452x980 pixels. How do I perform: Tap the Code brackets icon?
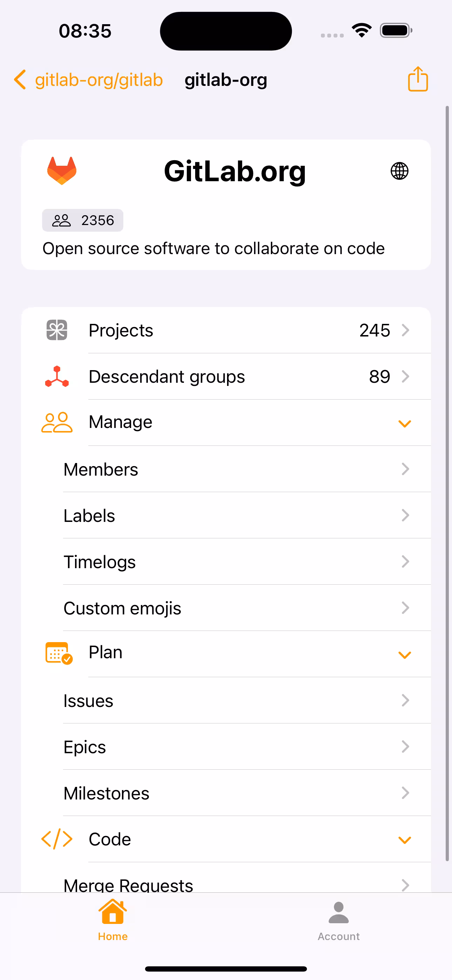pyautogui.click(x=57, y=839)
